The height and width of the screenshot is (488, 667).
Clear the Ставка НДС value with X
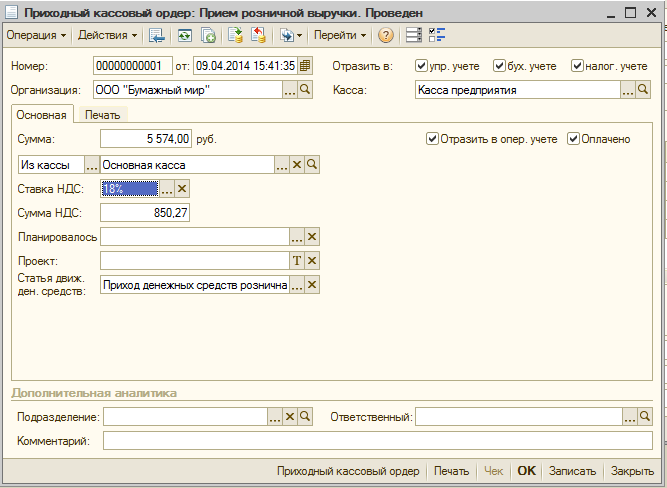point(182,189)
